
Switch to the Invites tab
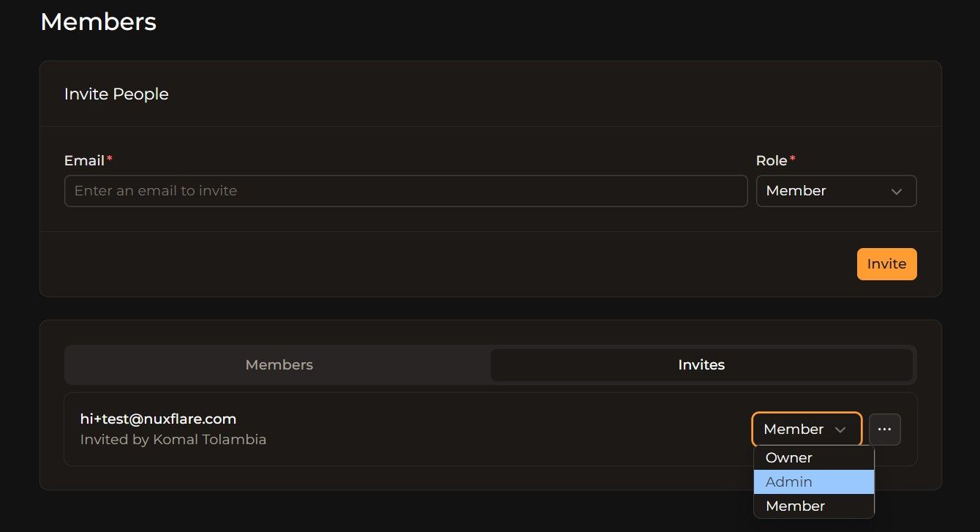tap(701, 364)
